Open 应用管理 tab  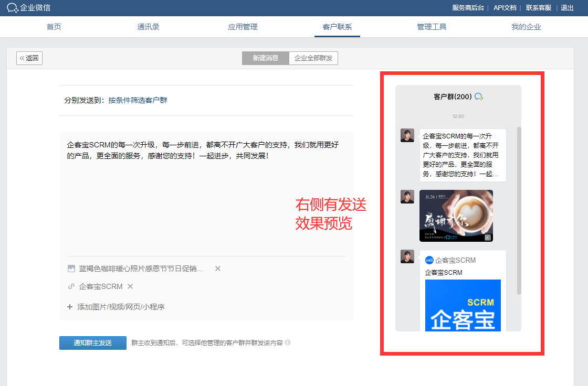(x=243, y=27)
